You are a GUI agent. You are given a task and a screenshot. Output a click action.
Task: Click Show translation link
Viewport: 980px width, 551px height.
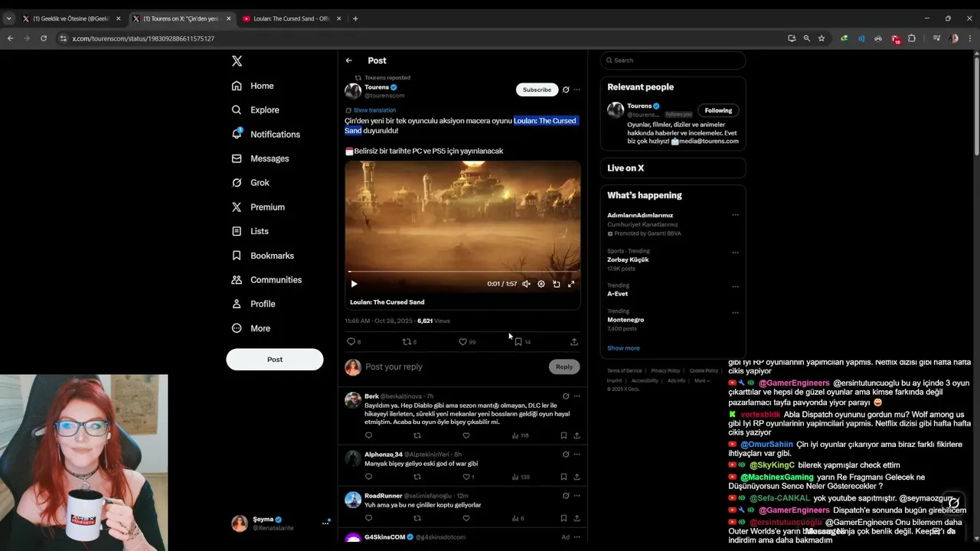point(374,110)
